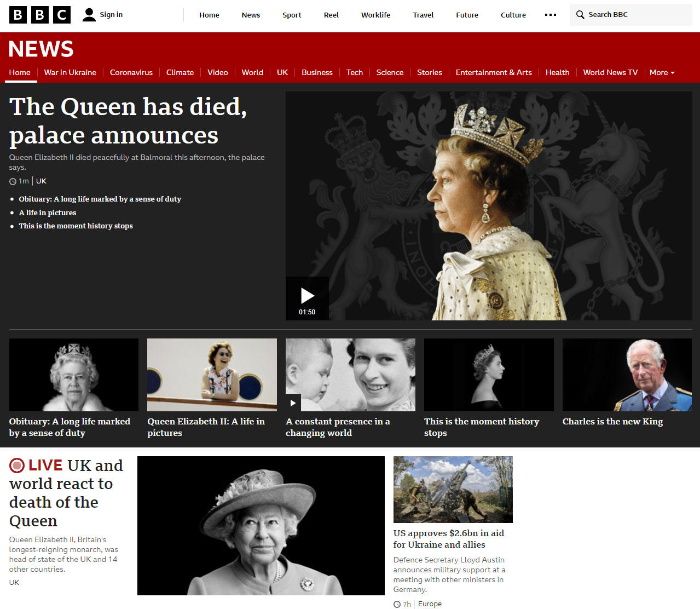
Task: Click the play icon on constant presence thumbnail
Action: click(293, 403)
